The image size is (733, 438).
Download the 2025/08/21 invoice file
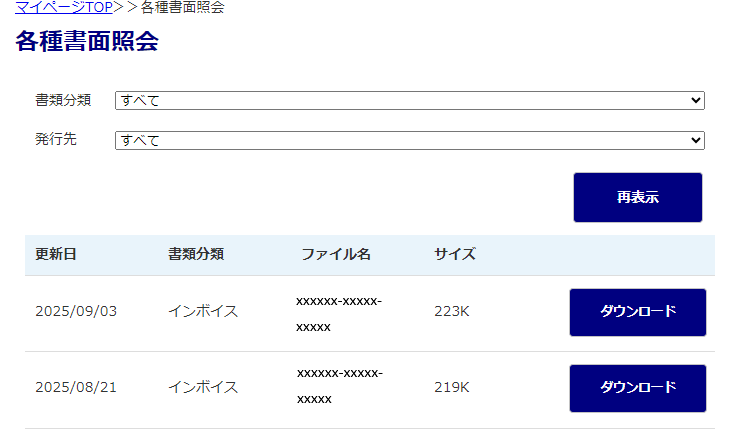click(x=638, y=388)
